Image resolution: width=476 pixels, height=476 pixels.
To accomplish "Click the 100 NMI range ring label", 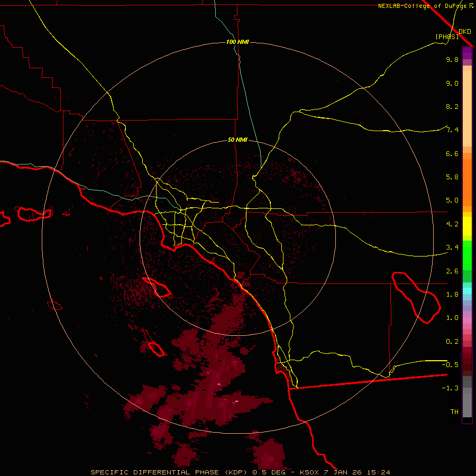I will click(x=237, y=42).
